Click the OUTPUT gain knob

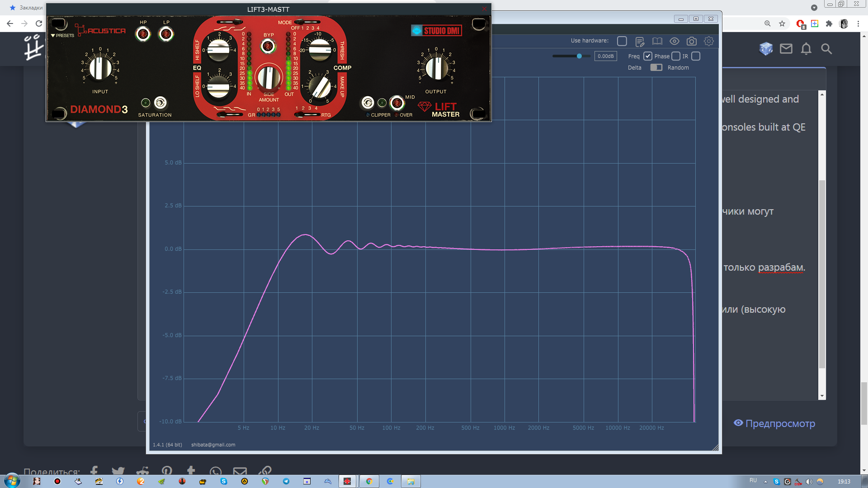pos(436,68)
